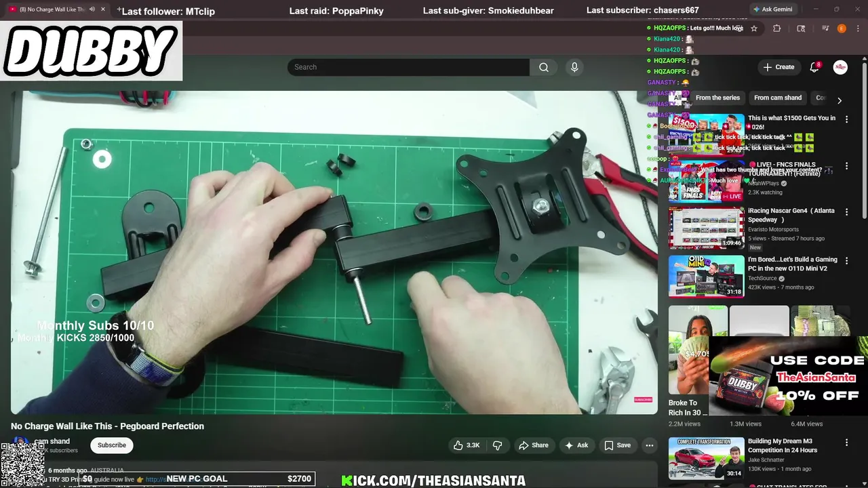Viewport: 868px width, 488px height.
Task: Click the 3.3K likes count
Action: pyautogui.click(x=473, y=445)
